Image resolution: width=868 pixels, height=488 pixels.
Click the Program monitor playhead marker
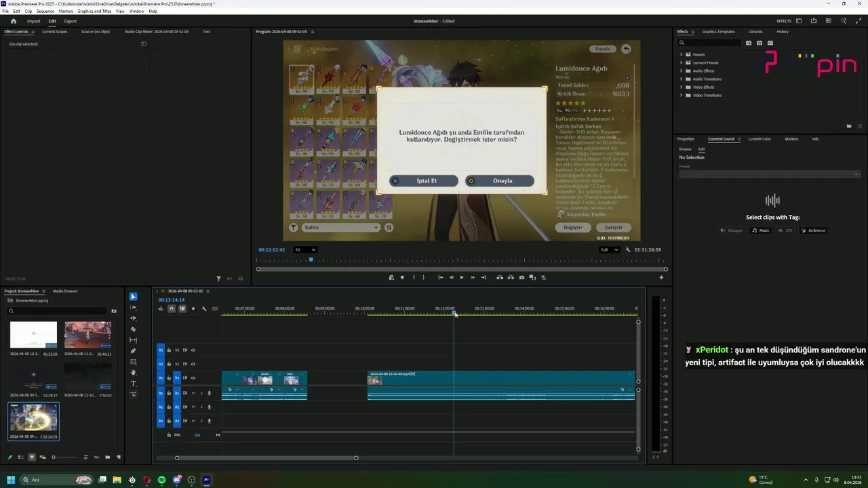tap(311, 260)
